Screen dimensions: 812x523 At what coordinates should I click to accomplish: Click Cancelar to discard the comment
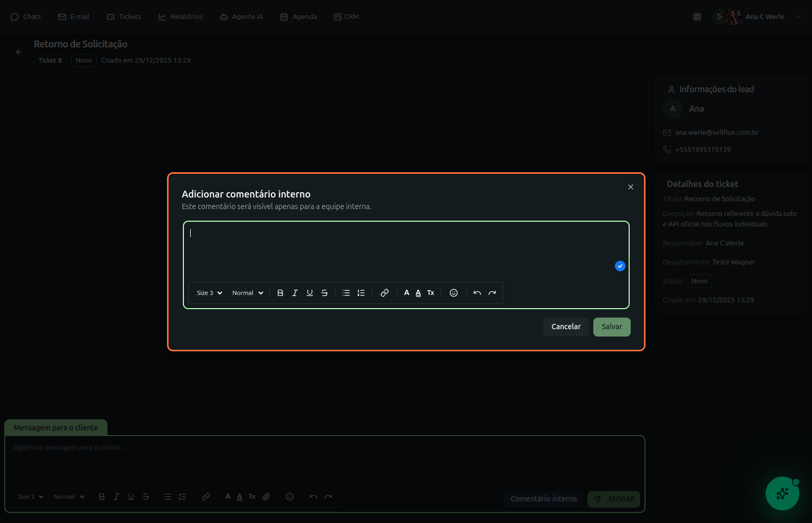[566, 327]
